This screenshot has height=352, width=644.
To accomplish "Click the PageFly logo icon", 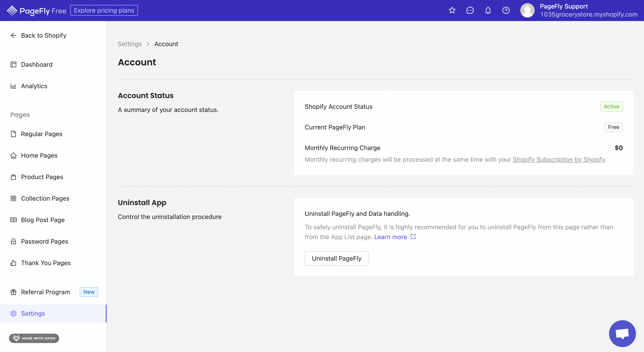I will [12, 11].
